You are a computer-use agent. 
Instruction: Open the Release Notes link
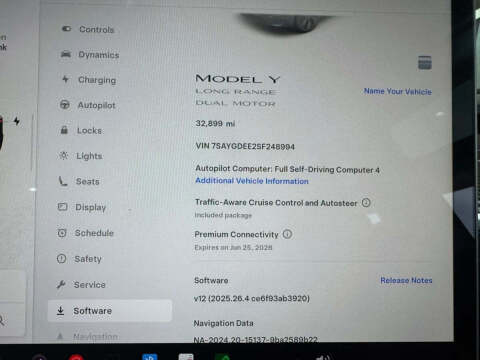point(406,280)
